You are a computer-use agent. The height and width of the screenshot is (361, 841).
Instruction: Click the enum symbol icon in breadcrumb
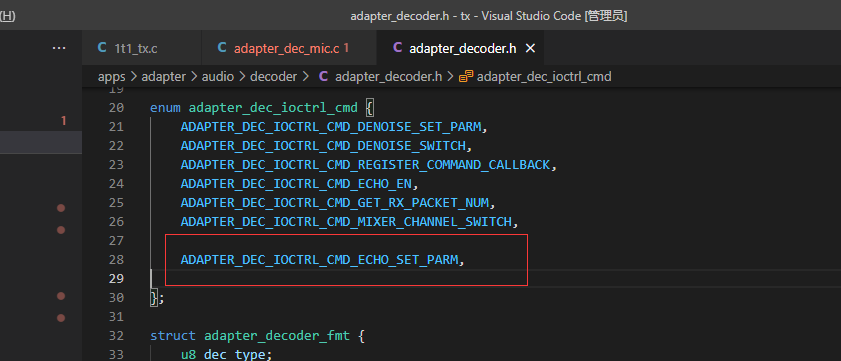click(x=466, y=77)
